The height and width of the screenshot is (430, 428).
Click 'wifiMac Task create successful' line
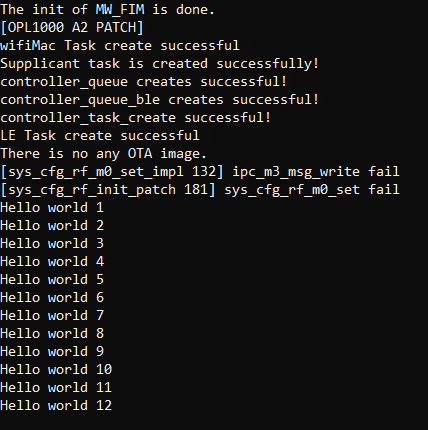click(x=120, y=45)
